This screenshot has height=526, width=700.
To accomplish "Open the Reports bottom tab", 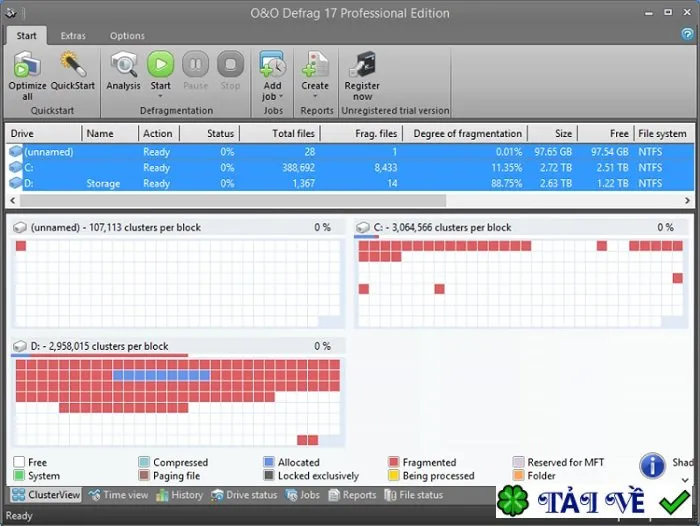I will pos(352,495).
